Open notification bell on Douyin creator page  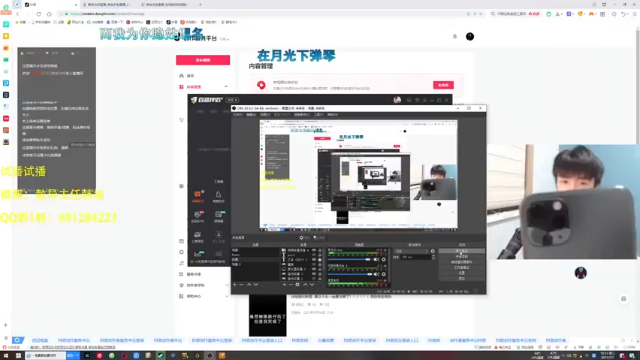point(455,36)
